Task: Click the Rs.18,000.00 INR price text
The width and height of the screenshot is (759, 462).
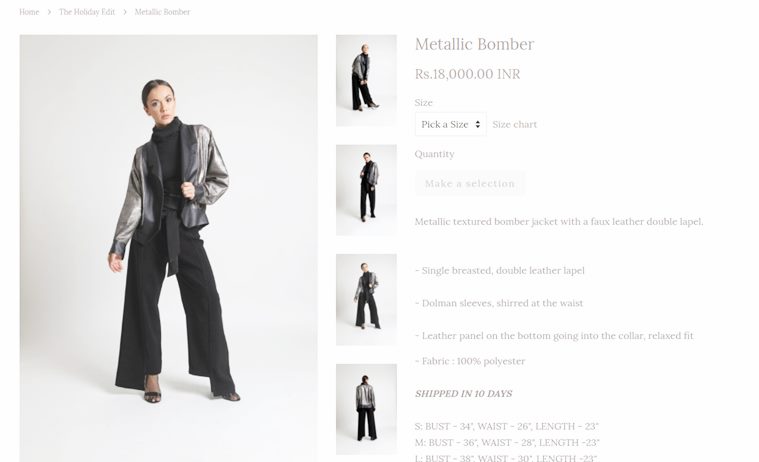Action: (468, 74)
